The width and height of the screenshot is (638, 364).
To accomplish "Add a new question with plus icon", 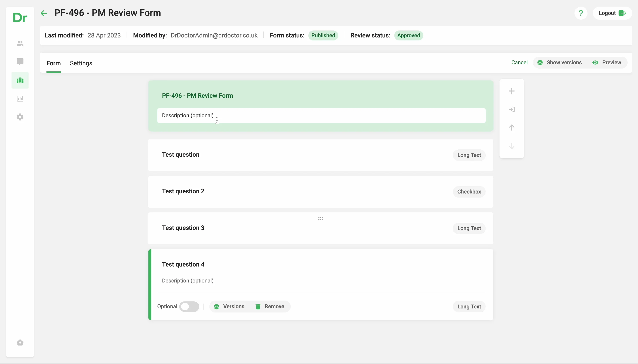I will click(512, 91).
